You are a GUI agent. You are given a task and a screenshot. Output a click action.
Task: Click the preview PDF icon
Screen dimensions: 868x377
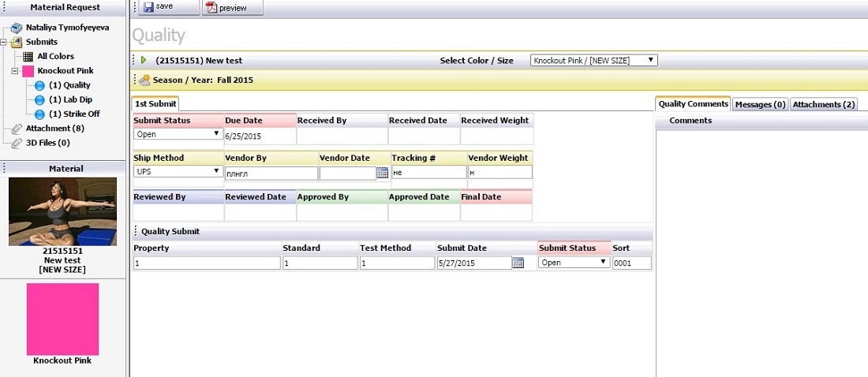point(211,8)
